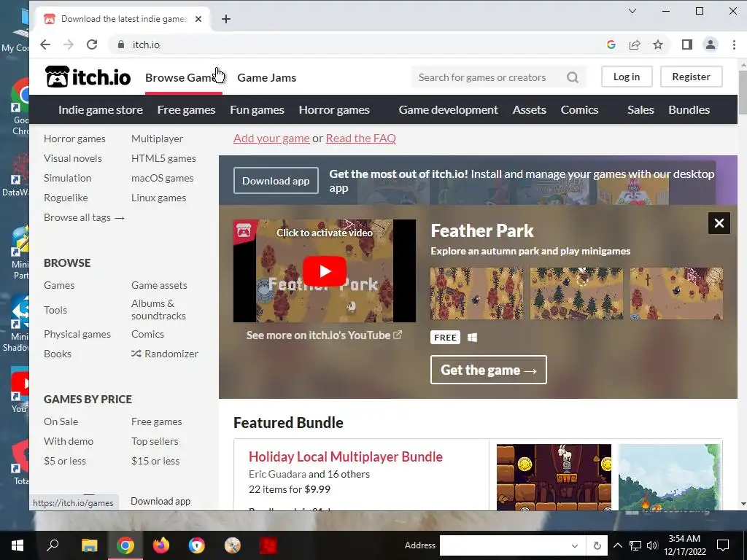Open the Game Jams tab
This screenshot has height=560, width=747.
[267, 77]
